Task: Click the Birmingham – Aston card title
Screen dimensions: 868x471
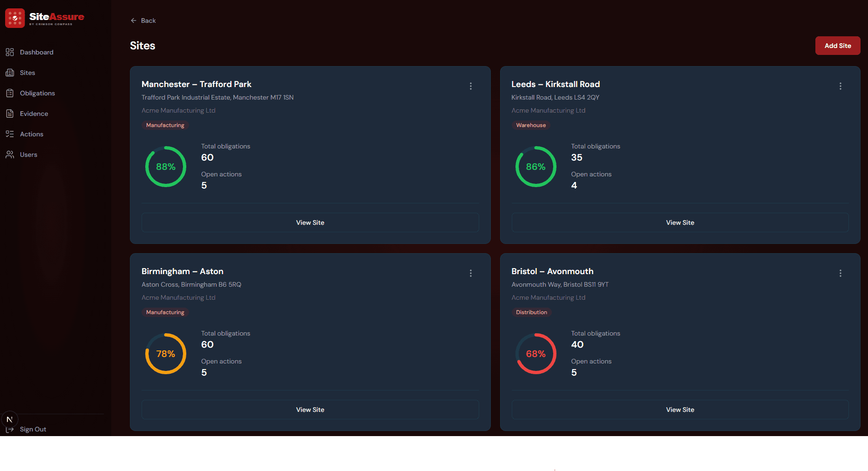Action: click(183, 271)
